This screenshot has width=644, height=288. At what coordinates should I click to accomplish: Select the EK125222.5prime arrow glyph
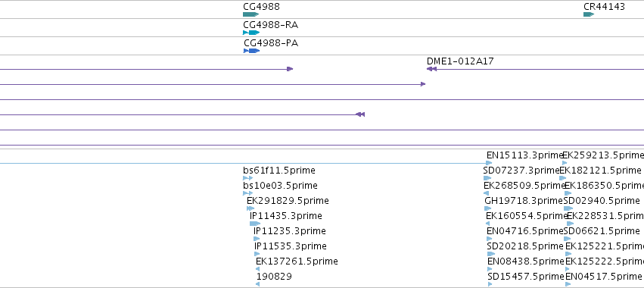[x=568, y=270]
